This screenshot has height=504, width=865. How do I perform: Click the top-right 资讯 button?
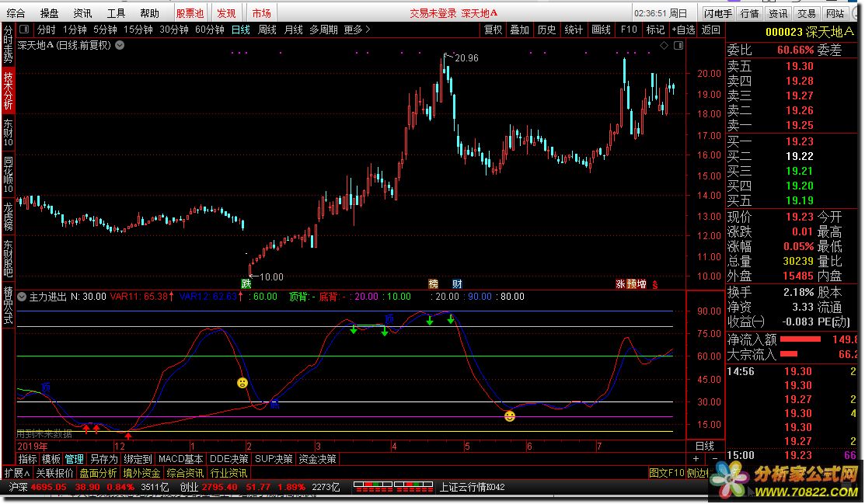click(x=778, y=13)
